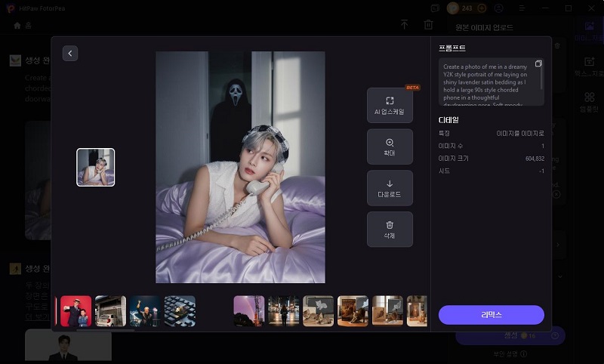Pick the purple sky rainbow thumbnail
This screenshot has height=364, width=604.
pos(249,310)
